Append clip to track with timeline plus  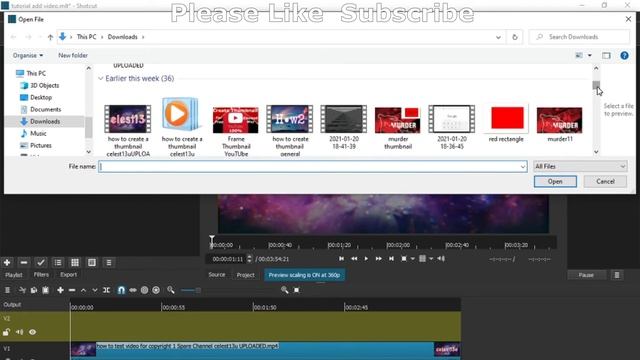(x=60, y=290)
